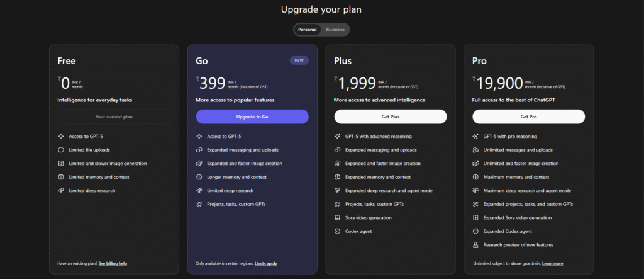Click the Research preview flask icon in Pro plan

[x=475, y=244]
